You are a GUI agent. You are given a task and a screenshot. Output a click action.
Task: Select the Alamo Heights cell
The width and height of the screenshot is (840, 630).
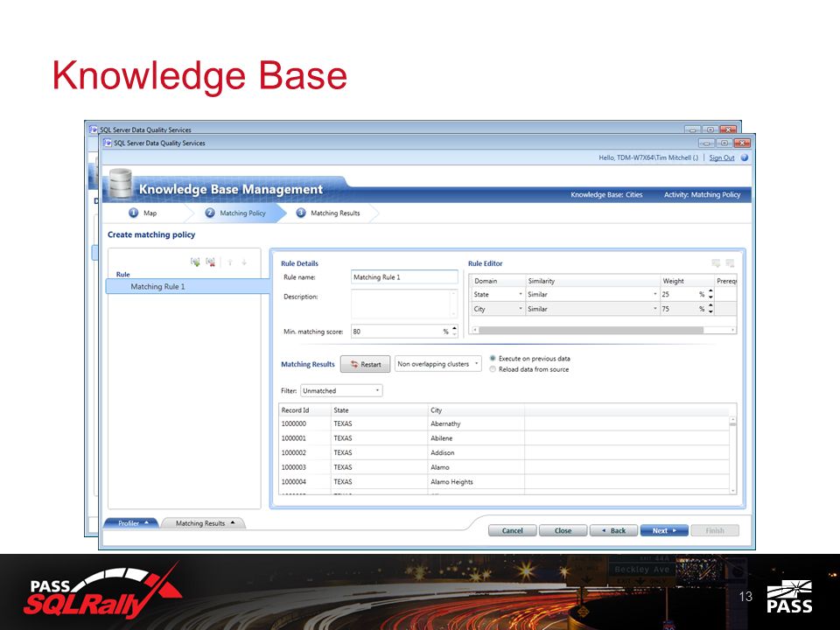[476, 481]
